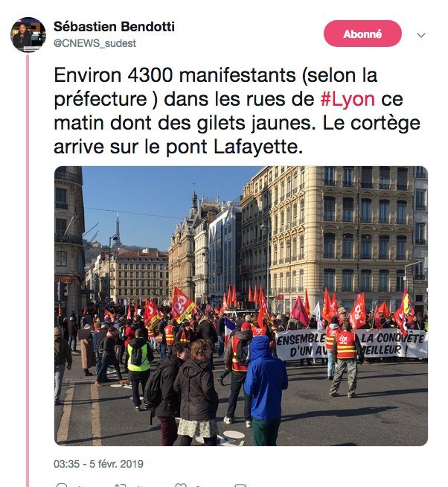This screenshot has height=487, width=448.
Task: Follow the #Lyon hashtag link
Action: [x=348, y=99]
